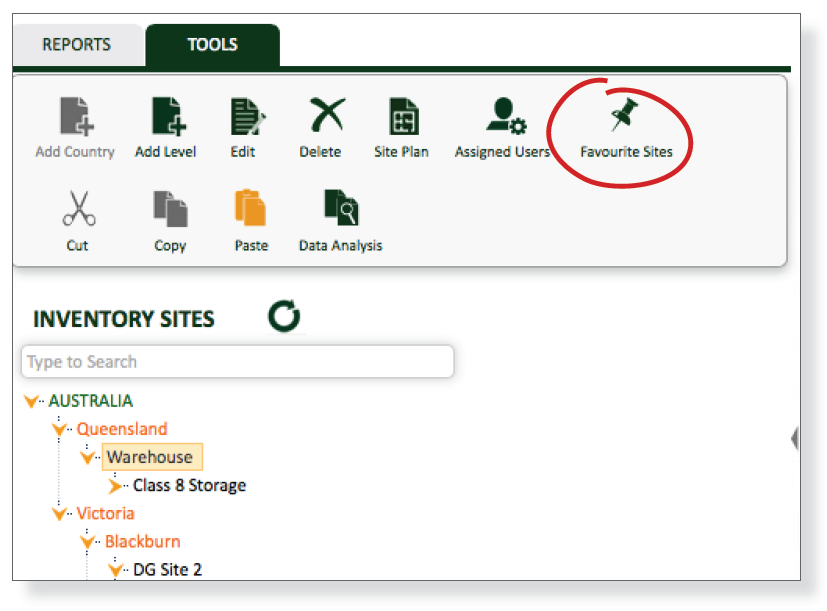Click the Favourite Sites pin icon

(x=624, y=114)
